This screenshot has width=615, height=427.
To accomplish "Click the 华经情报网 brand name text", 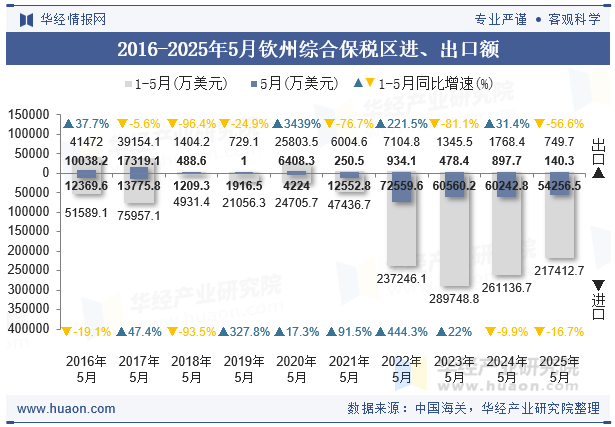I will click(x=73, y=19).
